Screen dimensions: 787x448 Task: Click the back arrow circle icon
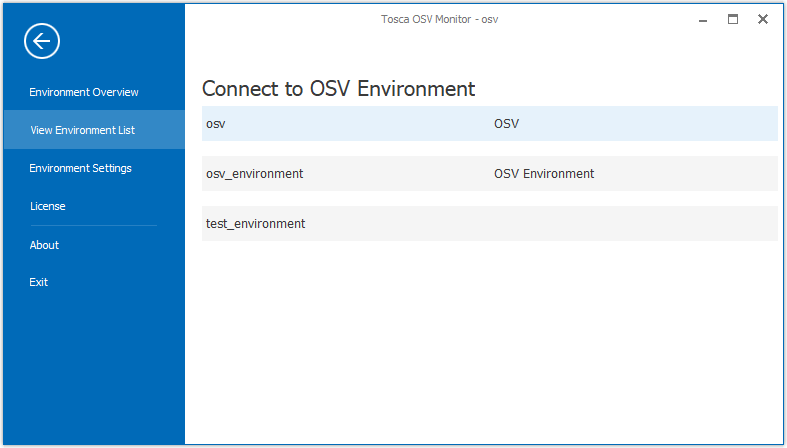tap(42, 41)
